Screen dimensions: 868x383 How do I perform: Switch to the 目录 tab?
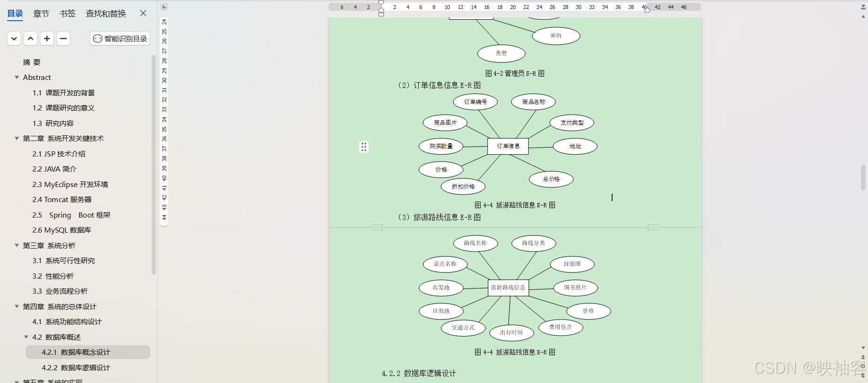[x=15, y=14]
